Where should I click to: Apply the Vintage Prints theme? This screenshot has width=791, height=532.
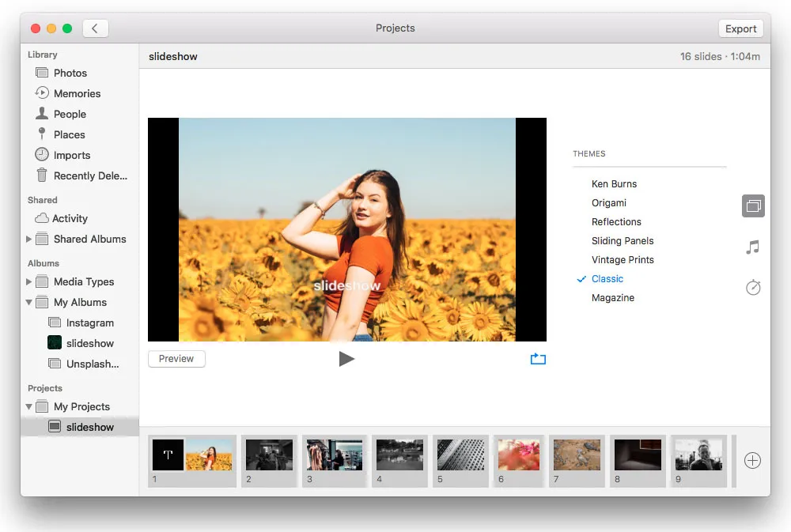[623, 259]
